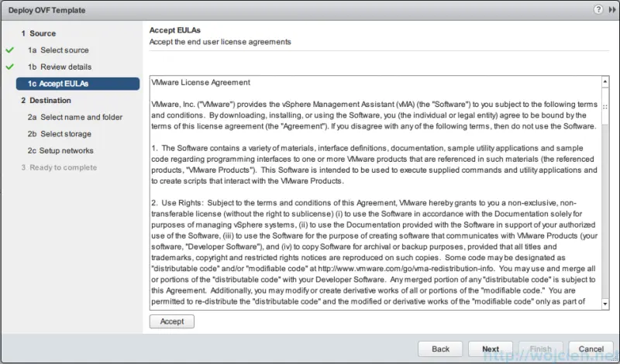
Task: Go to step 1b Review details
Action: tap(60, 67)
